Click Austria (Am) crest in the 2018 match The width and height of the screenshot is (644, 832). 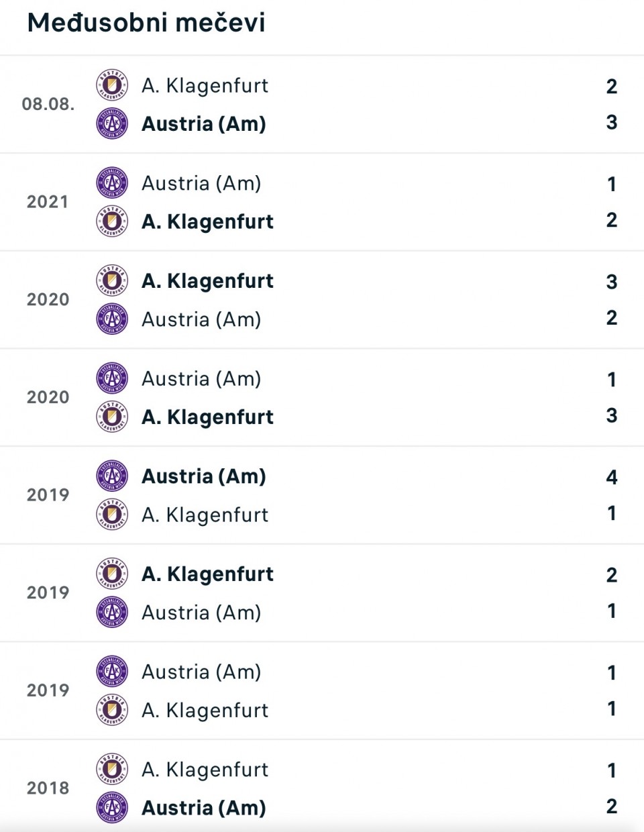point(112,808)
